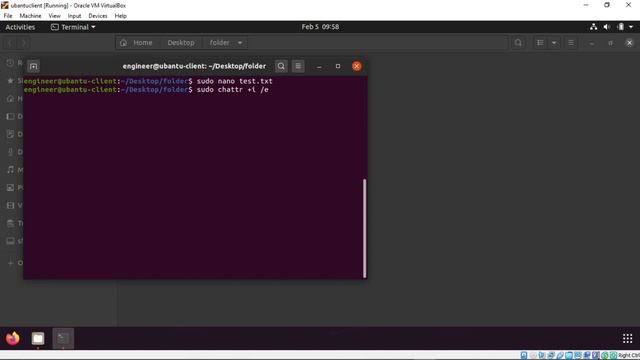Open the mounted drive in the Files sidebar

click(x=10, y=241)
